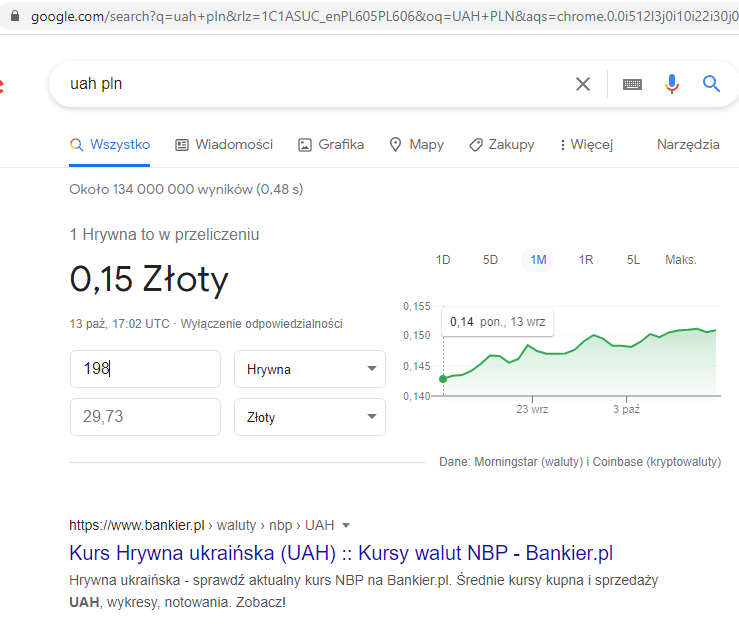Click the green chart start point marker
This screenshot has height=630, width=739.
tap(443, 378)
